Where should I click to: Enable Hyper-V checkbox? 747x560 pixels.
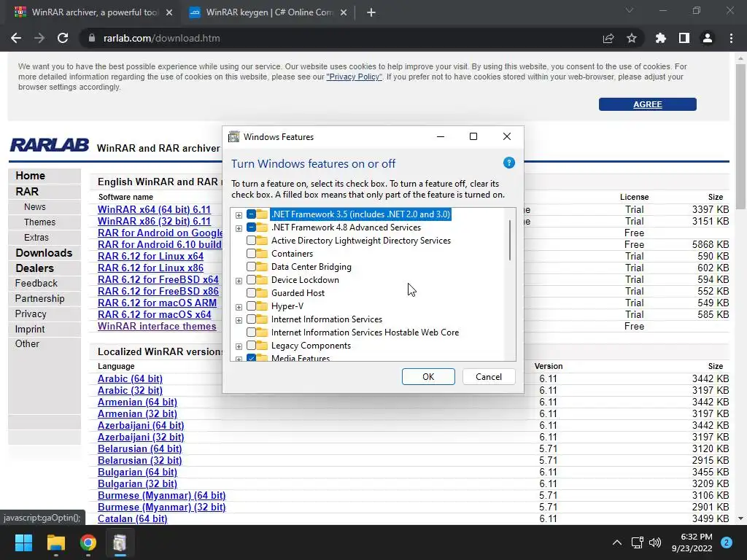pyautogui.click(x=251, y=306)
